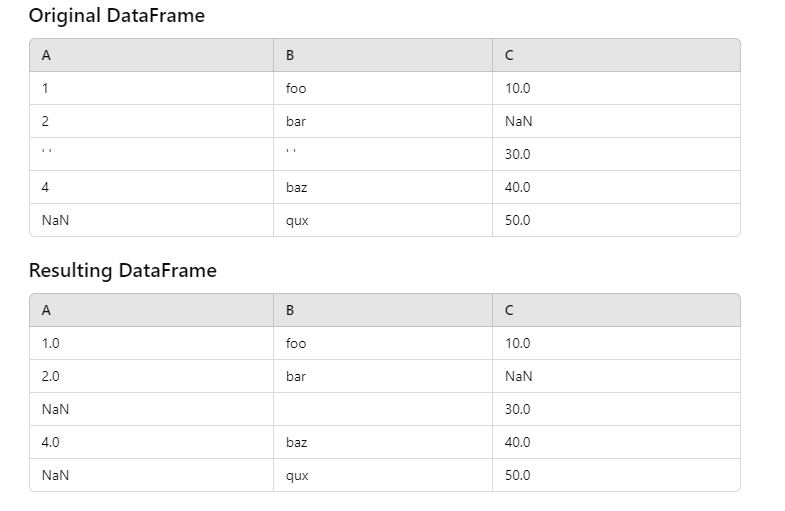
Task: Click the 4.0 cell in resulting table
Action: 51,442
